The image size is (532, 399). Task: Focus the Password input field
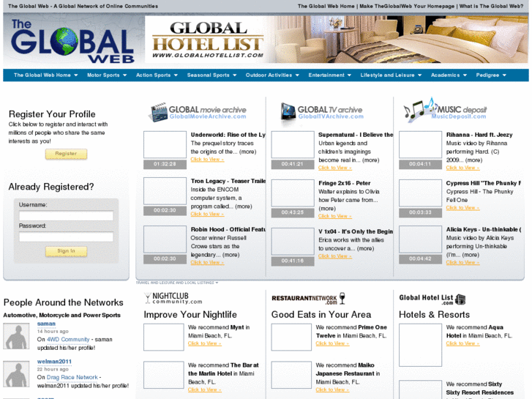[x=66, y=236]
